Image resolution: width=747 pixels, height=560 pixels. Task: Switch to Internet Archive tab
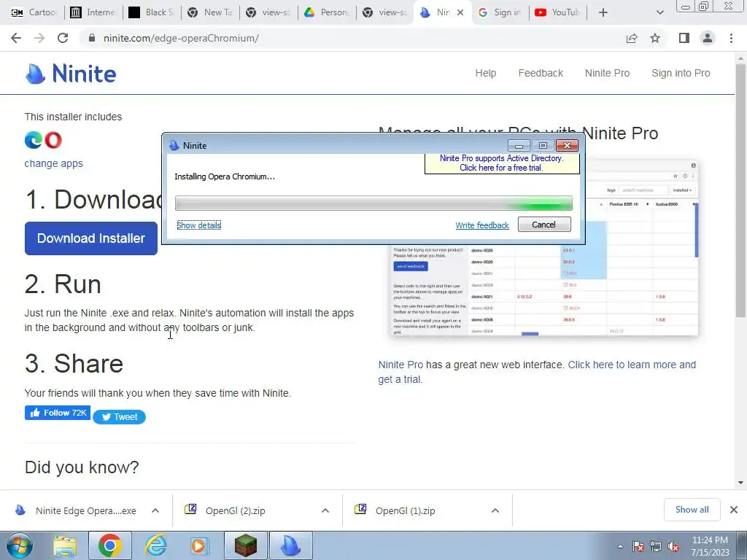point(93,12)
